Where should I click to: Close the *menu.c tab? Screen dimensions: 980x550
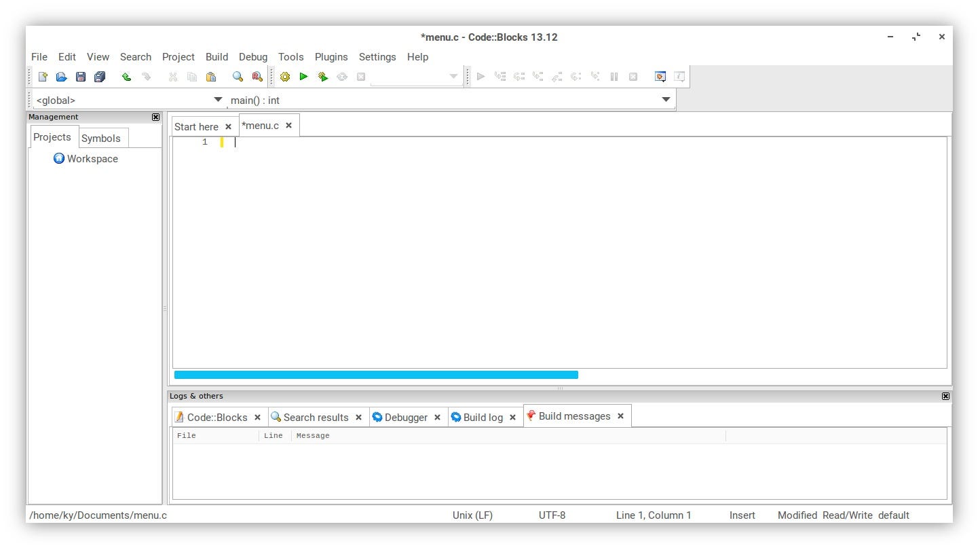[x=288, y=125]
